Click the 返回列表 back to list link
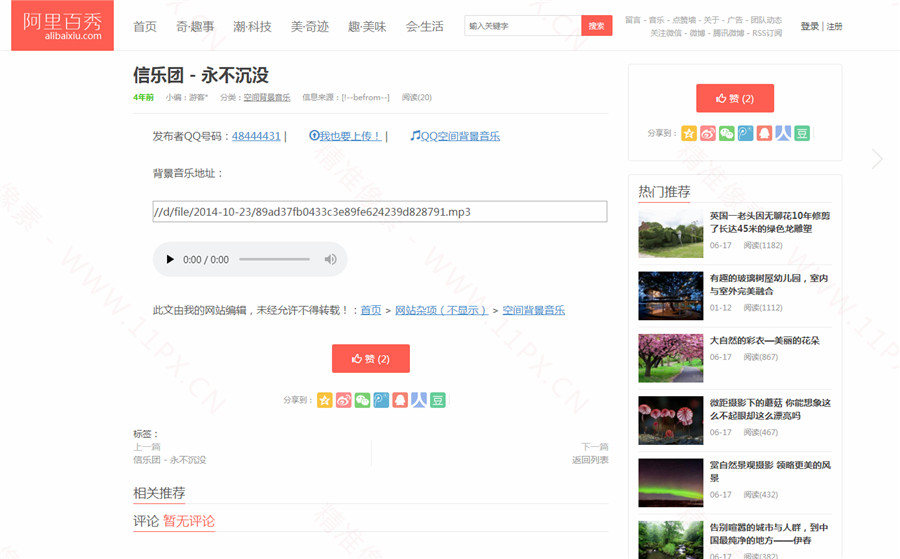 point(590,460)
